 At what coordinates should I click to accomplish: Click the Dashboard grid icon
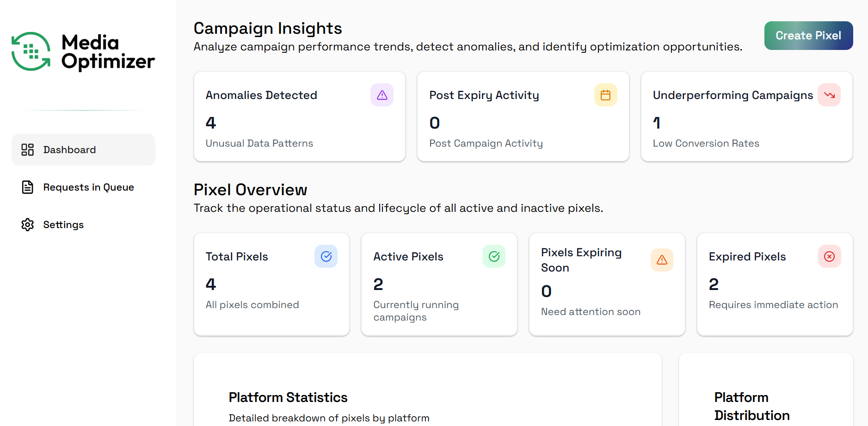[x=28, y=150]
